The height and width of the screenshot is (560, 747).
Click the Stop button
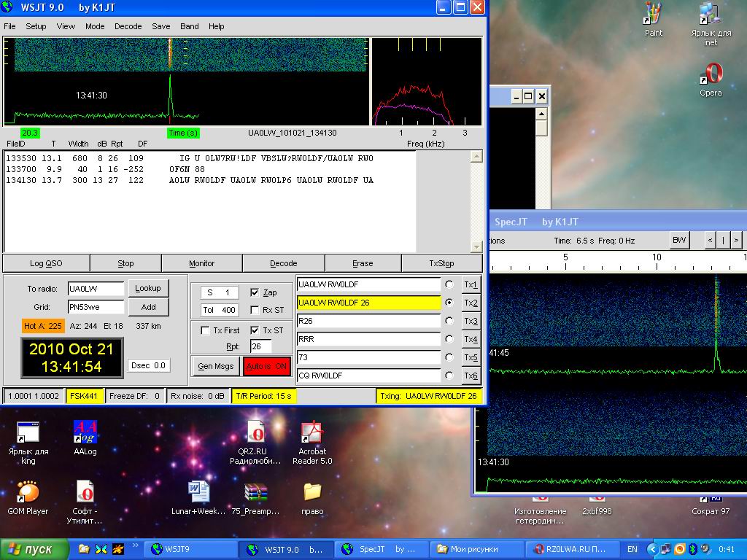tap(125, 263)
